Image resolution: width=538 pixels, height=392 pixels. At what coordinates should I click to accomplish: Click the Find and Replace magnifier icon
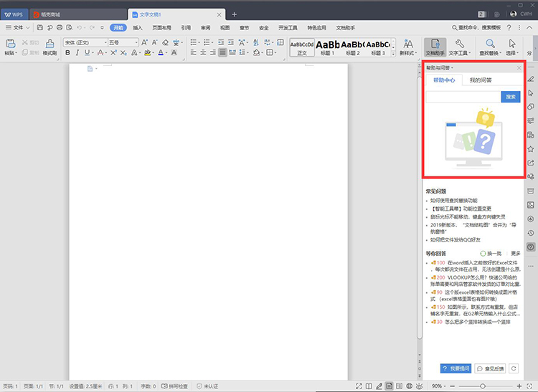490,44
